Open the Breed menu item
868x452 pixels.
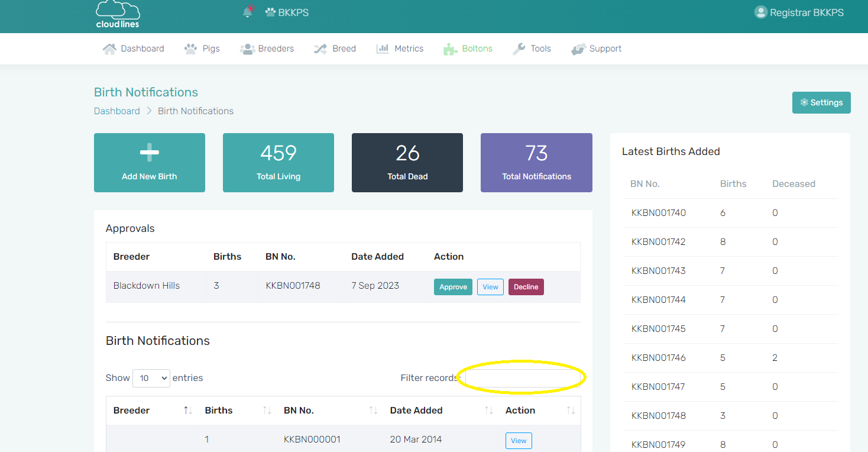pos(344,49)
